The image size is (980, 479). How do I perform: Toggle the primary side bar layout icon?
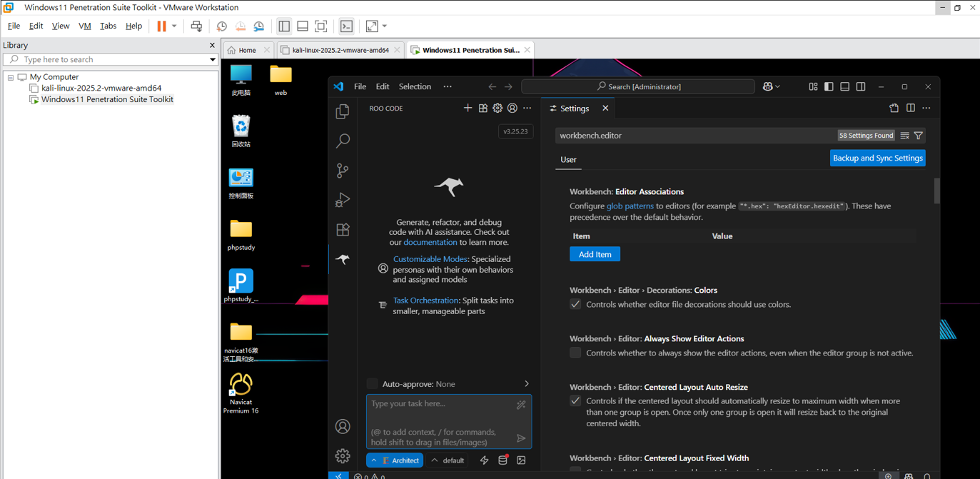point(829,86)
